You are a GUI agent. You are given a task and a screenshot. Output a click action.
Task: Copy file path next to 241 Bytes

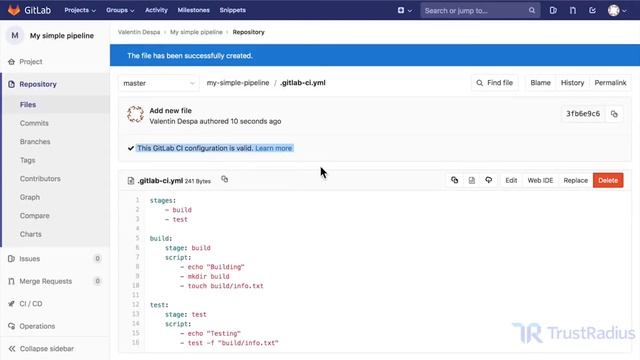(x=224, y=179)
